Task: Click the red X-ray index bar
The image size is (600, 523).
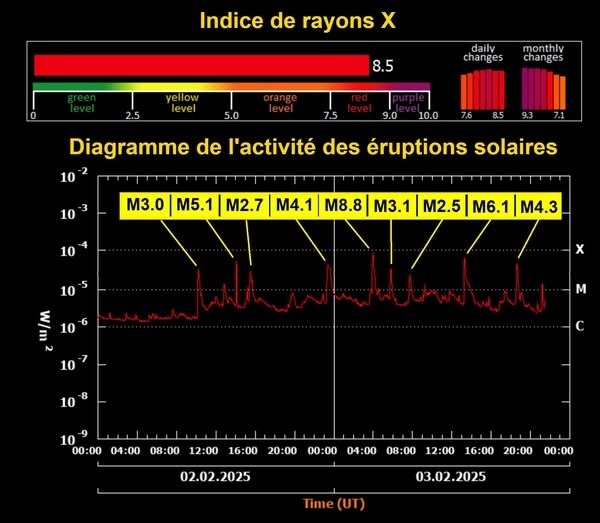Action: point(200,65)
